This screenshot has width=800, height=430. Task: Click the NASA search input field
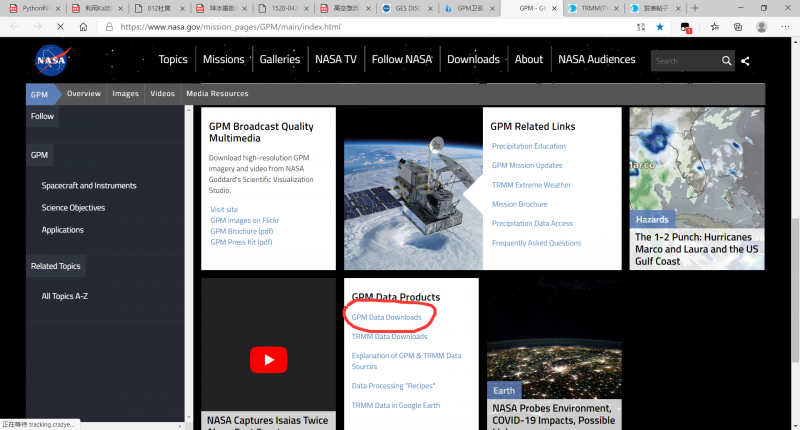684,61
